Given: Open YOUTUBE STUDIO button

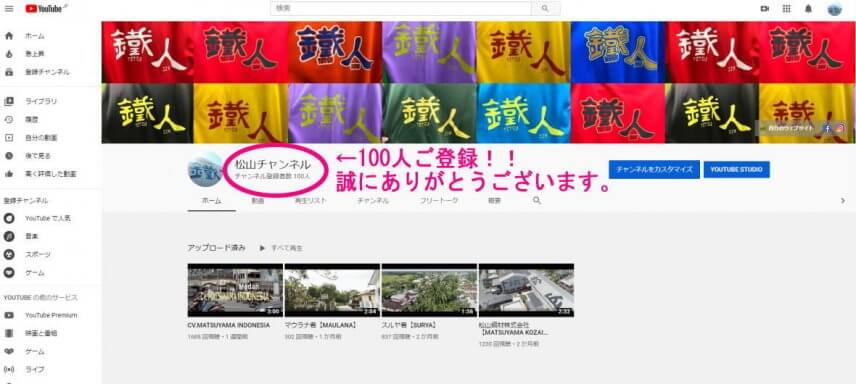Looking at the screenshot, I should (x=736, y=169).
